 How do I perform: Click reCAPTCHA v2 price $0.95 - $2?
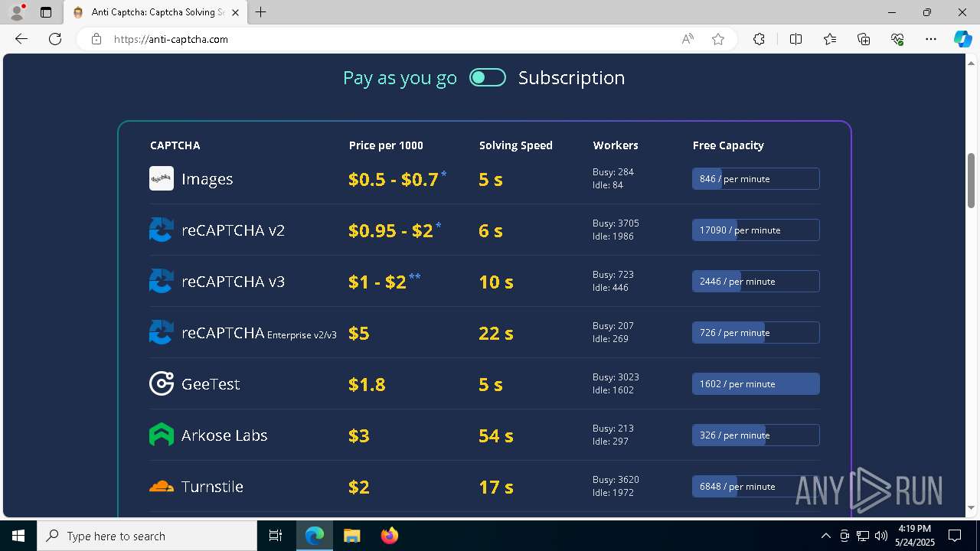(390, 230)
